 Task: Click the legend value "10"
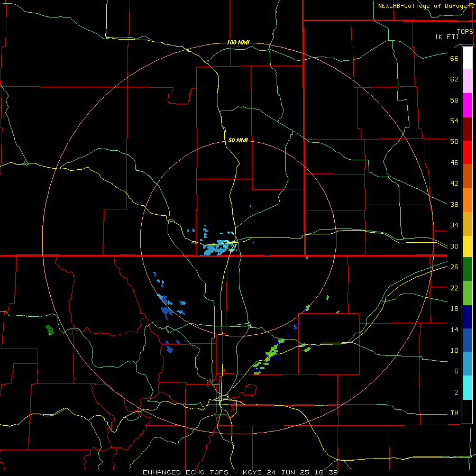[x=454, y=350]
